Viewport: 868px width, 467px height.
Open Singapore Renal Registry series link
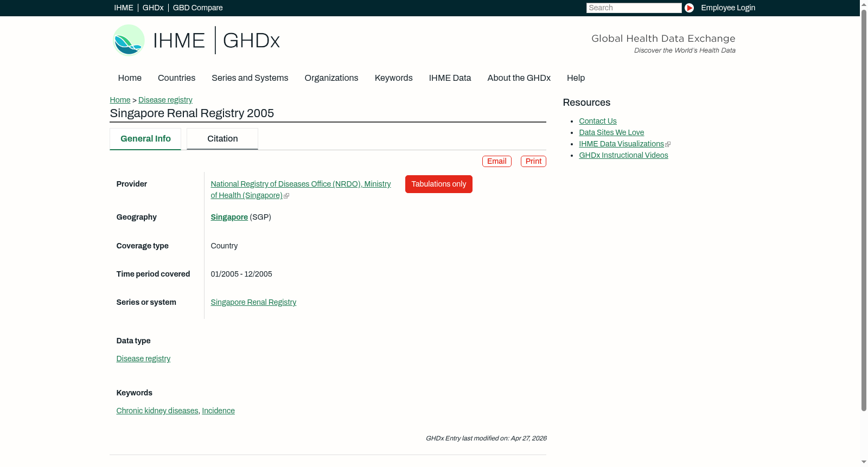pyautogui.click(x=253, y=303)
